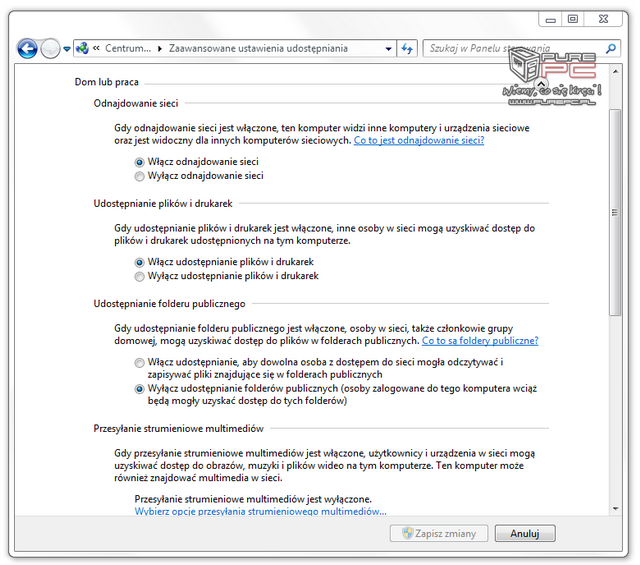Click the Anuluj button
This screenshot has width=640, height=565.
(x=525, y=533)
